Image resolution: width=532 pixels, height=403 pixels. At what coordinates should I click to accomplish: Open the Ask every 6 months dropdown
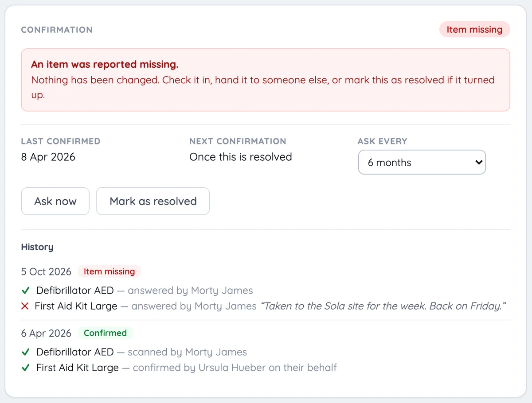(422, 163)
